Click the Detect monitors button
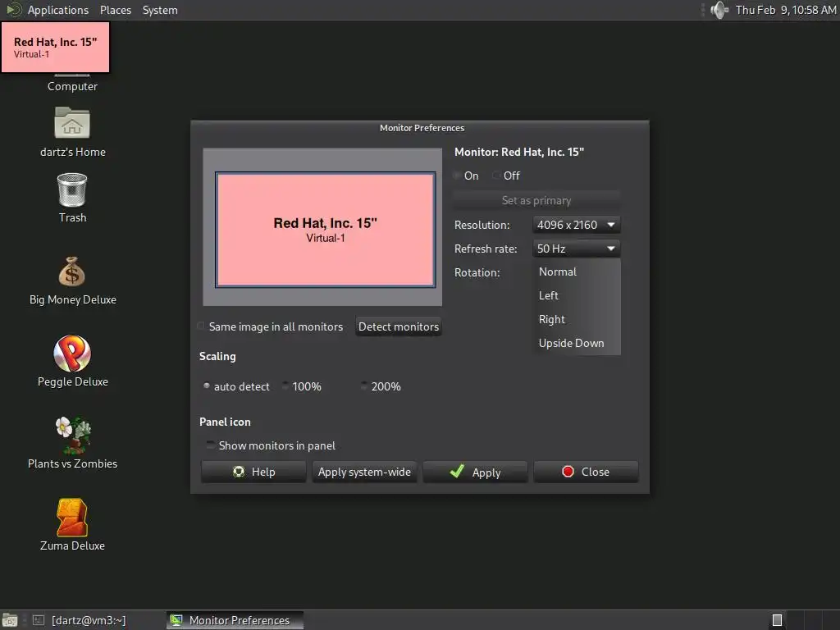 click(x=399, y=326)
